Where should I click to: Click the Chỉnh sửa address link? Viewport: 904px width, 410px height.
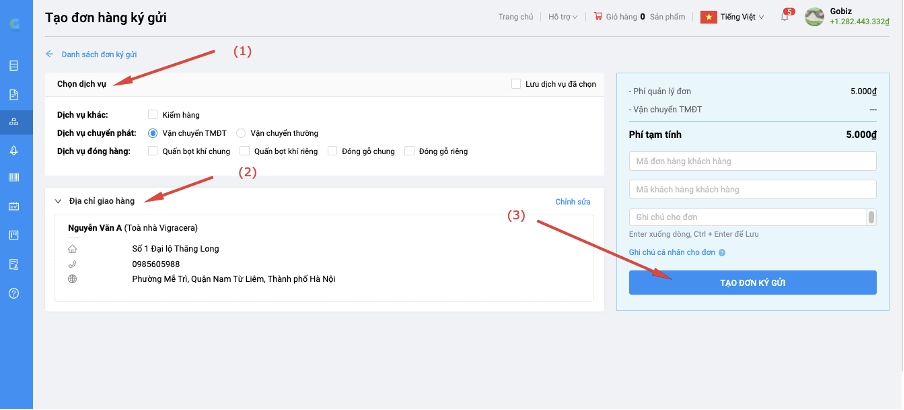[x=573, y=202]
